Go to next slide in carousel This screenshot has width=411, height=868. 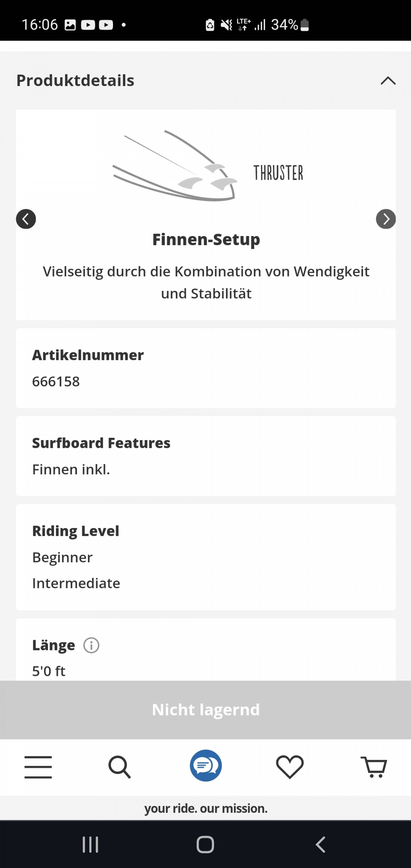coord(386,219)
